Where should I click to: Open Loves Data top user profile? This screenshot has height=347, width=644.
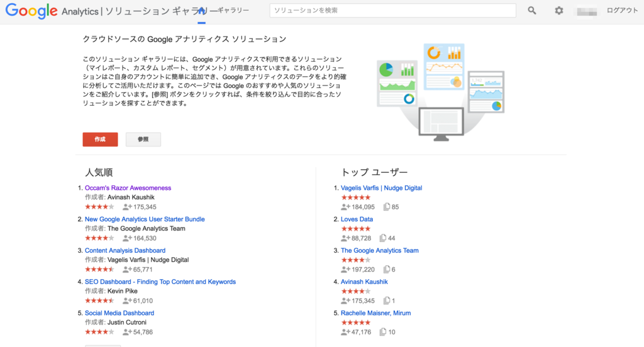click(357, 219)
